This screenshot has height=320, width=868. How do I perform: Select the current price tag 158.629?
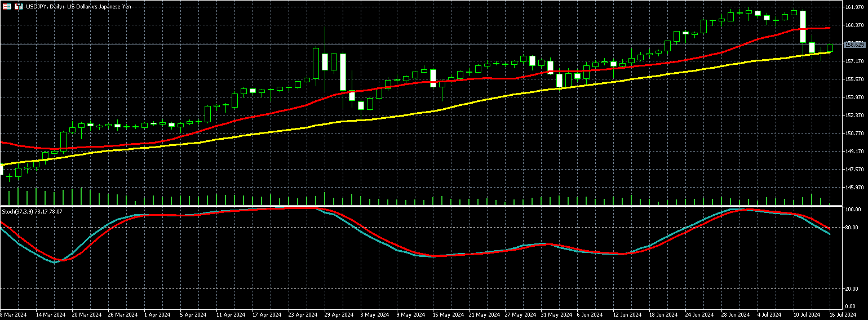click(854, 44)
